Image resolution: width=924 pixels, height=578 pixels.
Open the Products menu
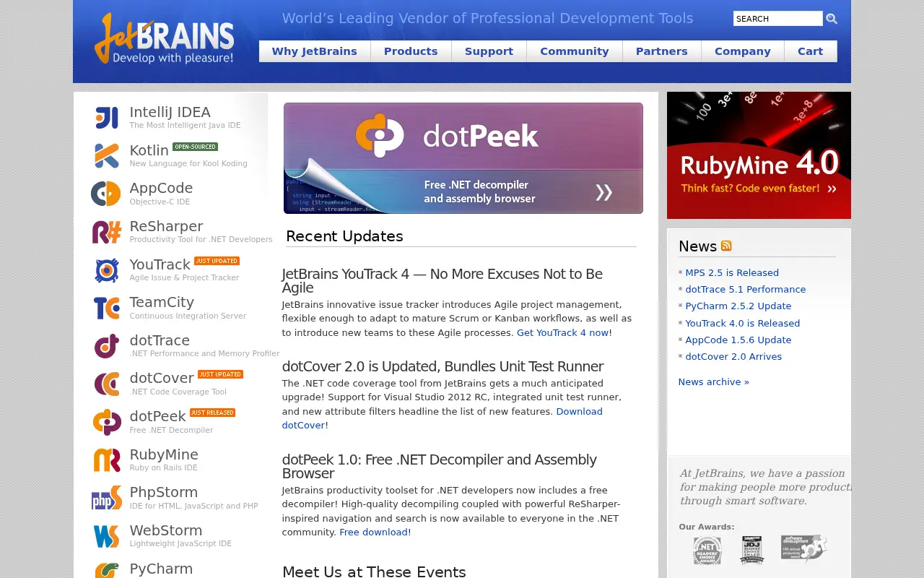tap(411, 51)
